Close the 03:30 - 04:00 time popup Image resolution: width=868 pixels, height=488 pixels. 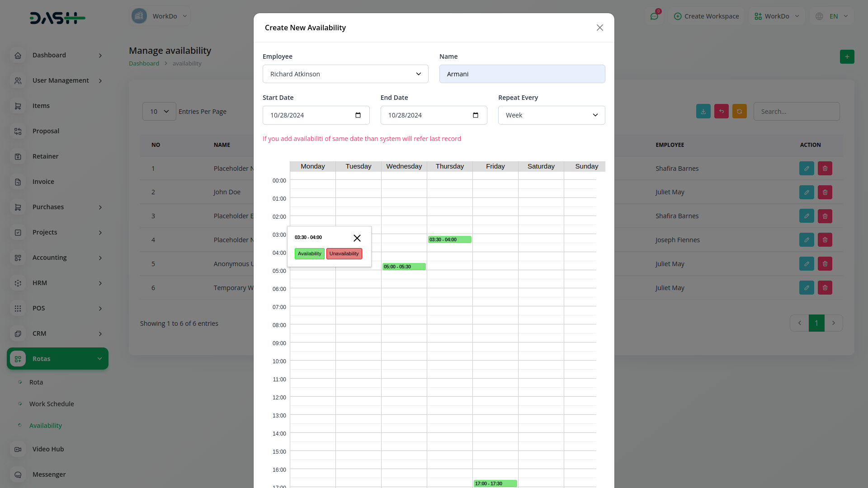[x=357, y=238]
